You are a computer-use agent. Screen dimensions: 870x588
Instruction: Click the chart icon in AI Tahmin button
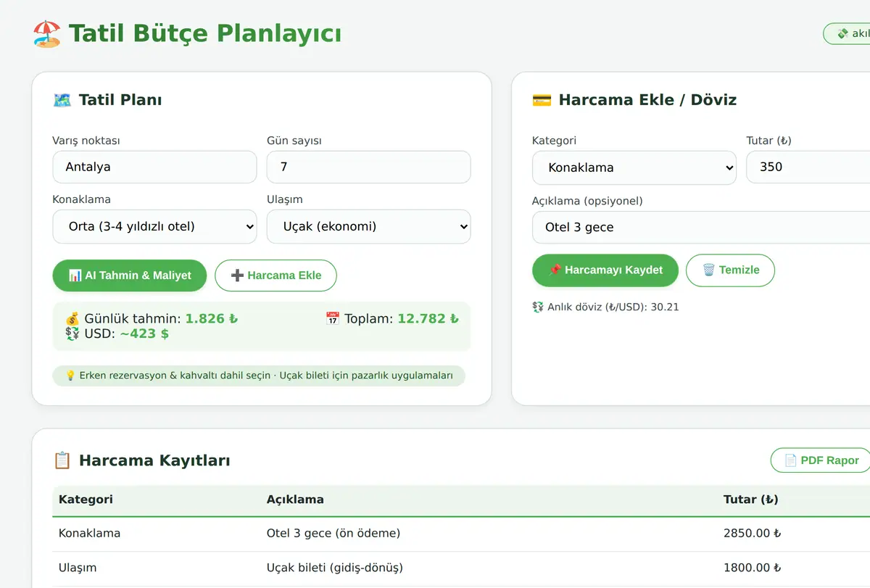coord(75,276)
